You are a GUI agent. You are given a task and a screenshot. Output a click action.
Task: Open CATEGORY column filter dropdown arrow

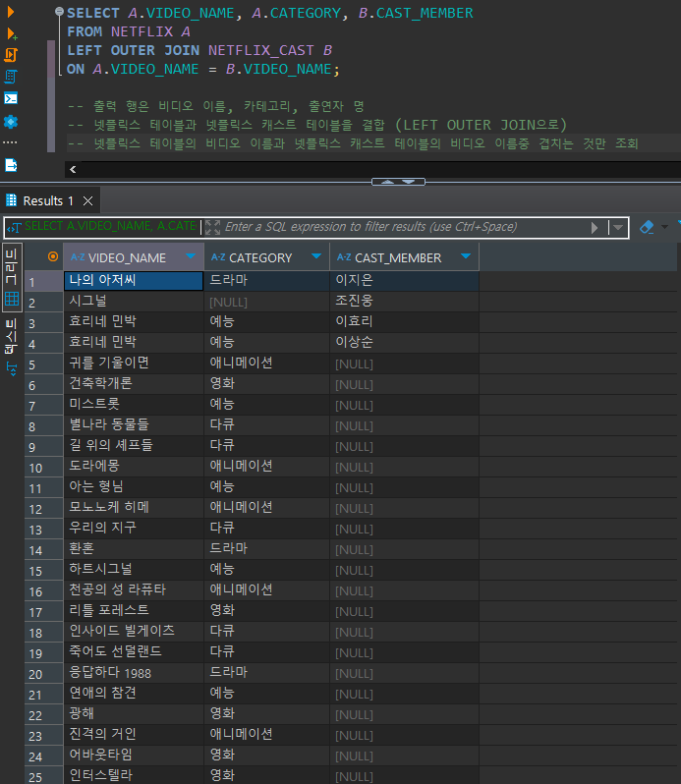[316, 256]
